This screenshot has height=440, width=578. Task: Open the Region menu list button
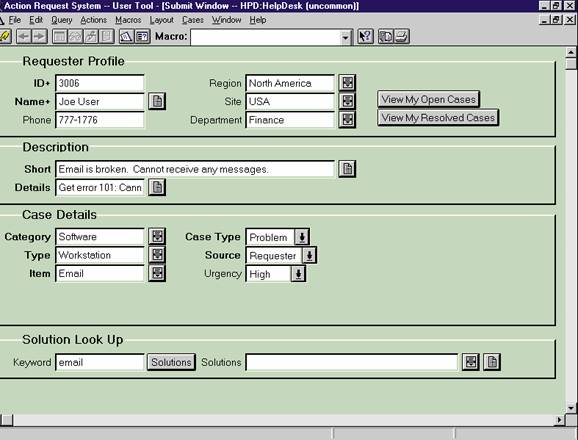347,83
